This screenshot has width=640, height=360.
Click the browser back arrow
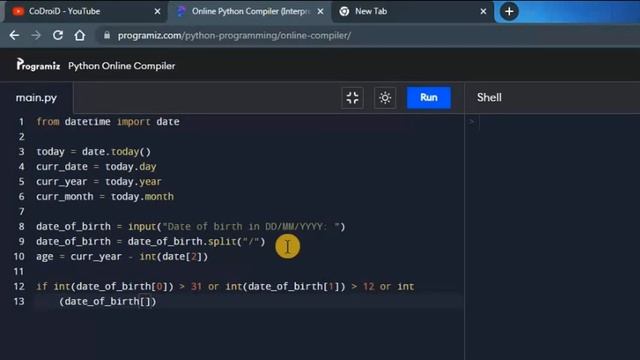tap(14, 36)
